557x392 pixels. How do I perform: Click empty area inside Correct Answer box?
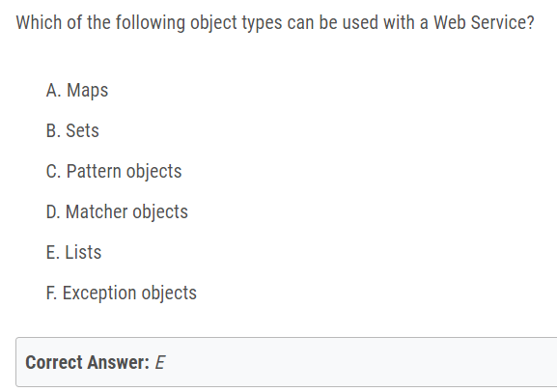[355, 362]
